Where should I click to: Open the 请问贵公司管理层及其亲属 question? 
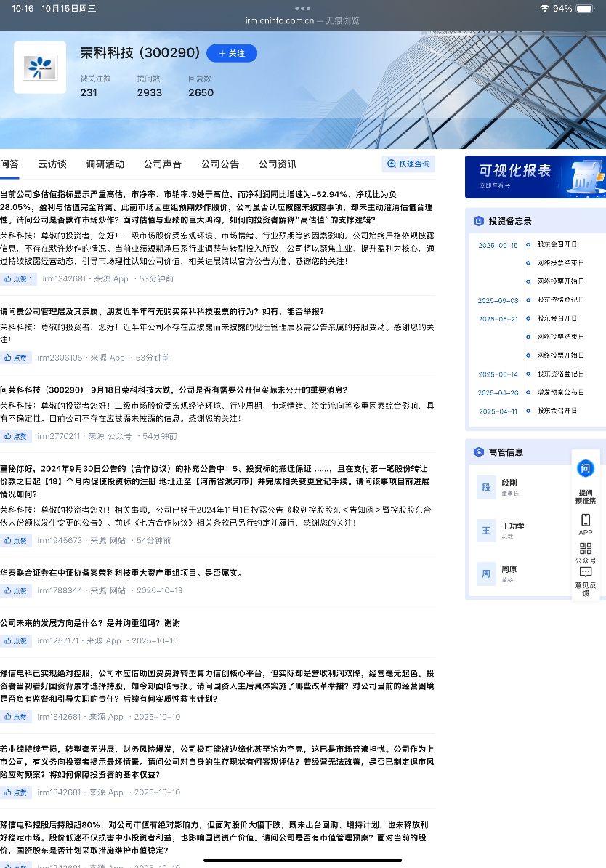pyautogui.click(x=162, y=311)
